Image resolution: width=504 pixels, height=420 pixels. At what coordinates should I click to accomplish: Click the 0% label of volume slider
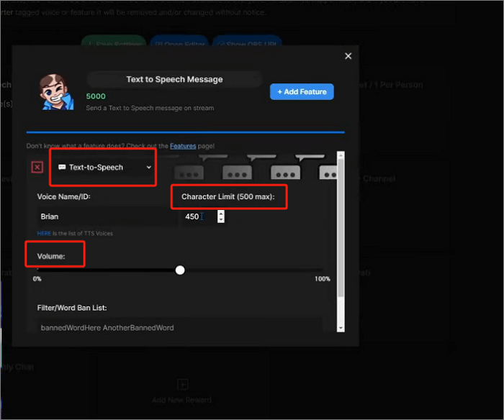[37, 279]
